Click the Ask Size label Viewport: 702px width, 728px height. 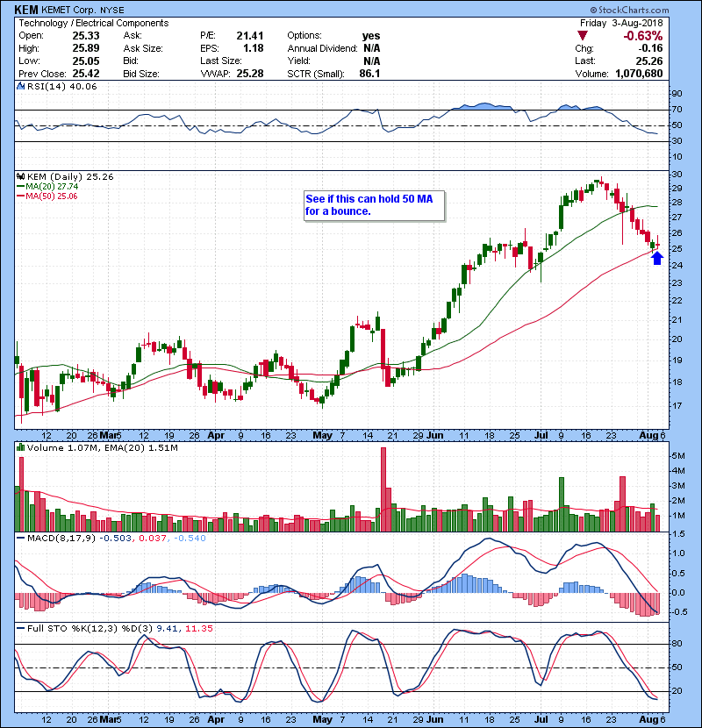coord(143,48)
